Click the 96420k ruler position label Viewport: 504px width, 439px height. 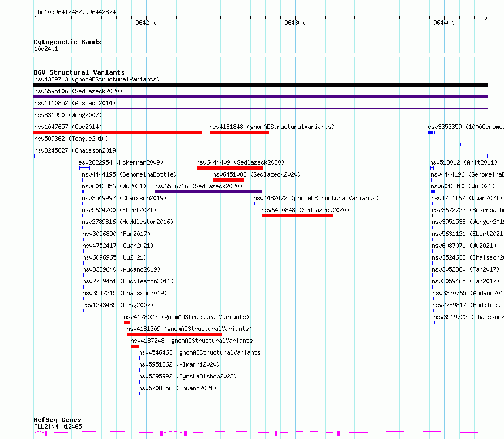coord(146,23)
